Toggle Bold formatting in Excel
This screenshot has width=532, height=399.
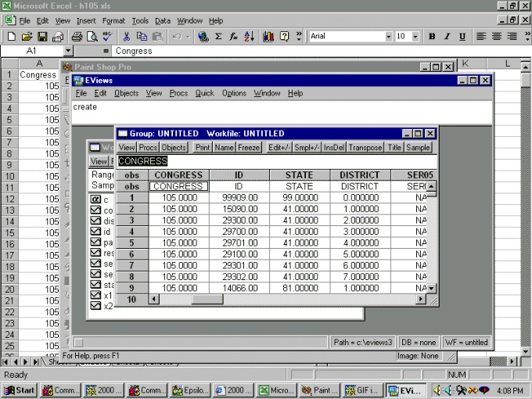pos(432,36)
